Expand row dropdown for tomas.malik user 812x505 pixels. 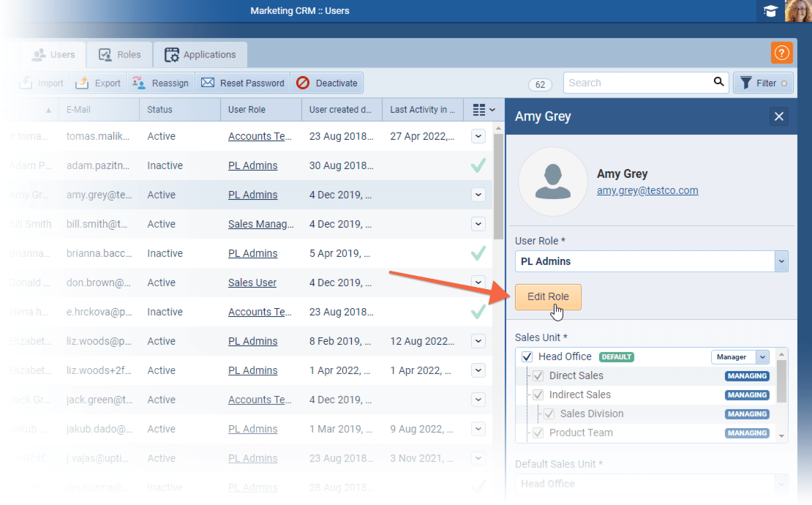478,136
